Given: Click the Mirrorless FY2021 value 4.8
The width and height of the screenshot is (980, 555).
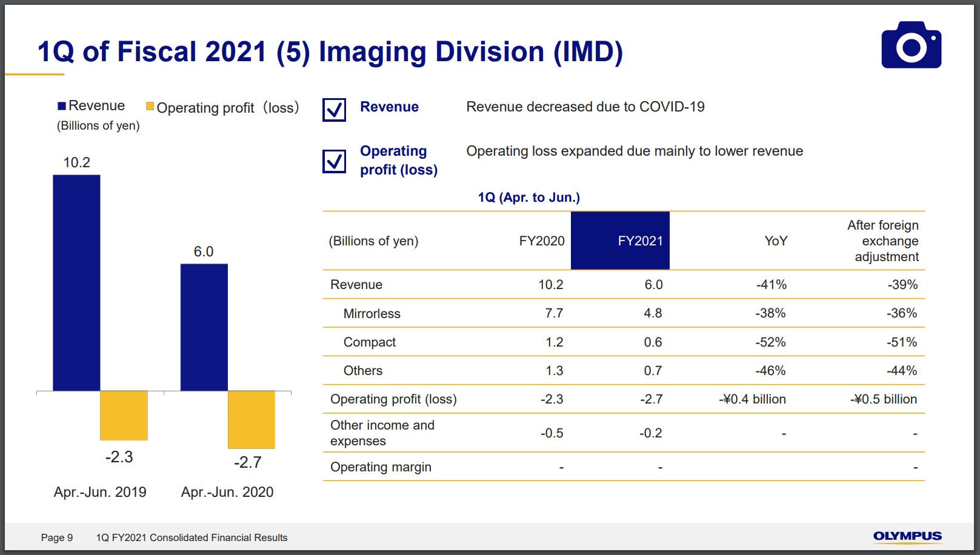Looking at the screenshot, I should click(653, 313).
